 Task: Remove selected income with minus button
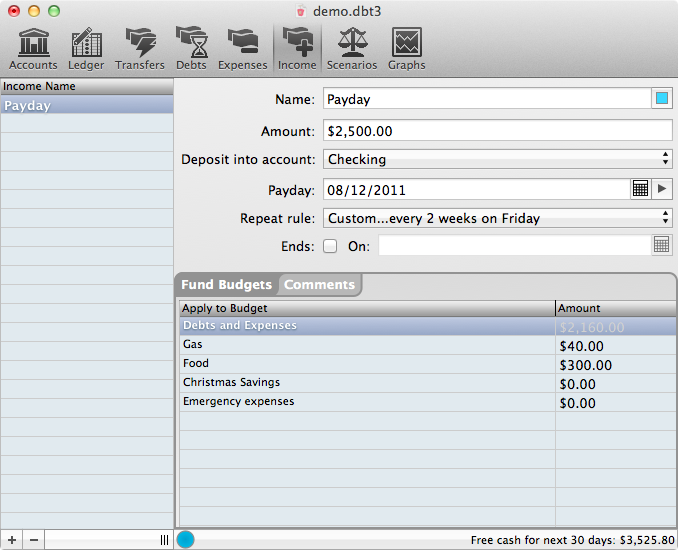click(x=34, y=540)
